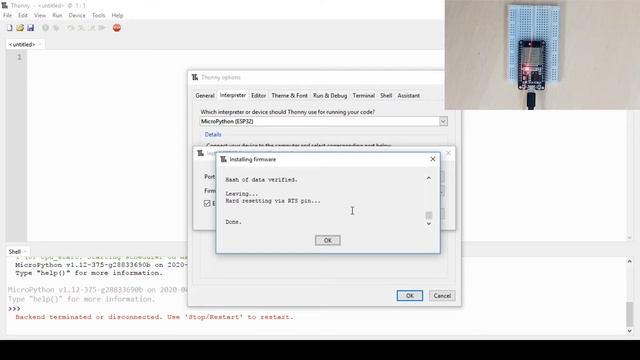
Task: Click the Run current script icon
Action: click(45, 28)
